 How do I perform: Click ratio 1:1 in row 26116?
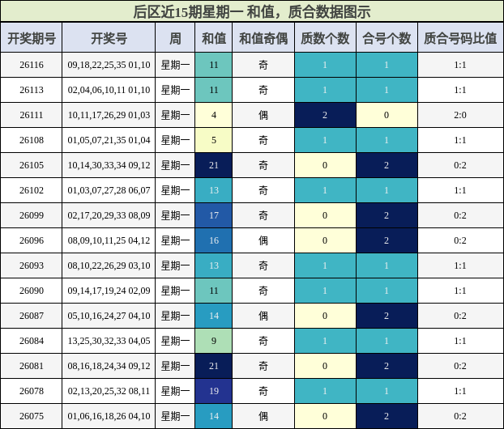[460, 65]
